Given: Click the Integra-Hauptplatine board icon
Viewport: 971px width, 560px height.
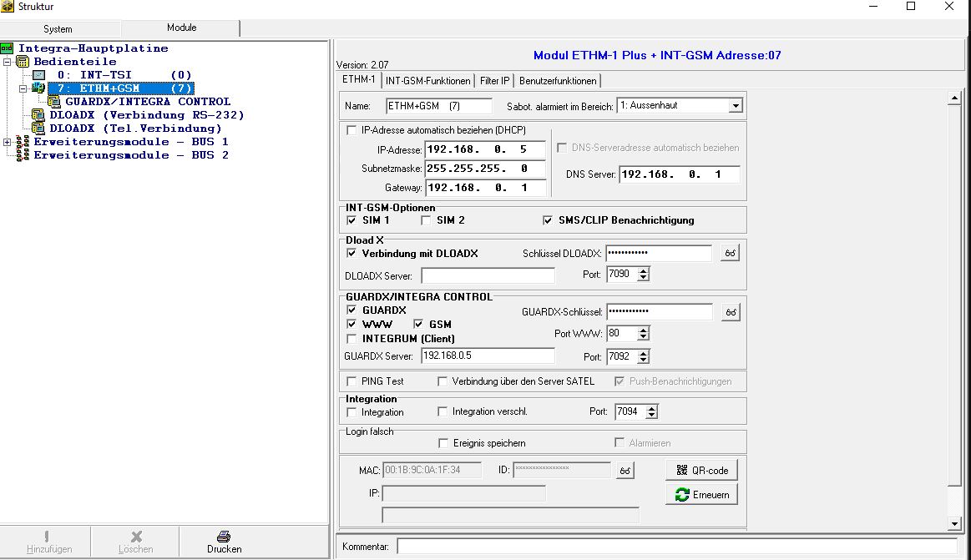Looking at the screenshot, I should (8, 48).
